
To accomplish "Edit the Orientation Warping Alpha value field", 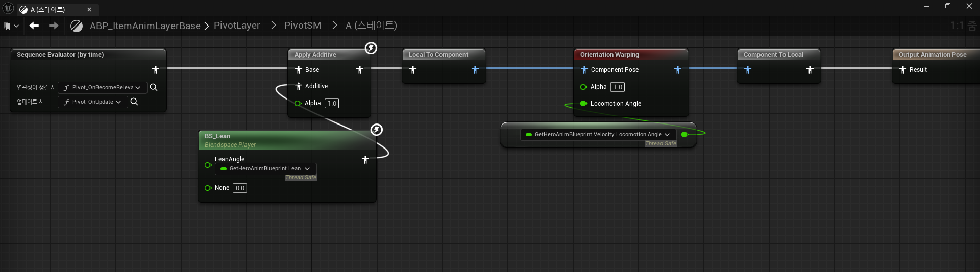I will (x=618, y=87).
